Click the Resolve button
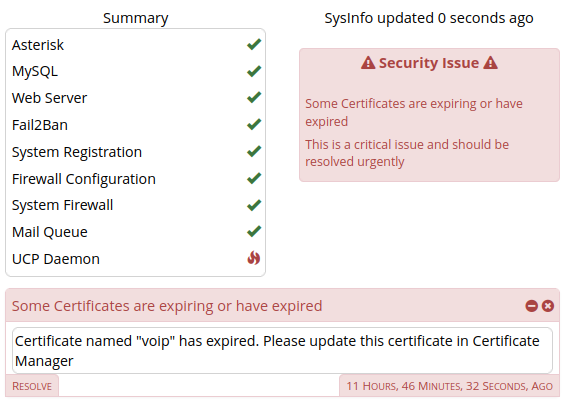 [32, 386]
